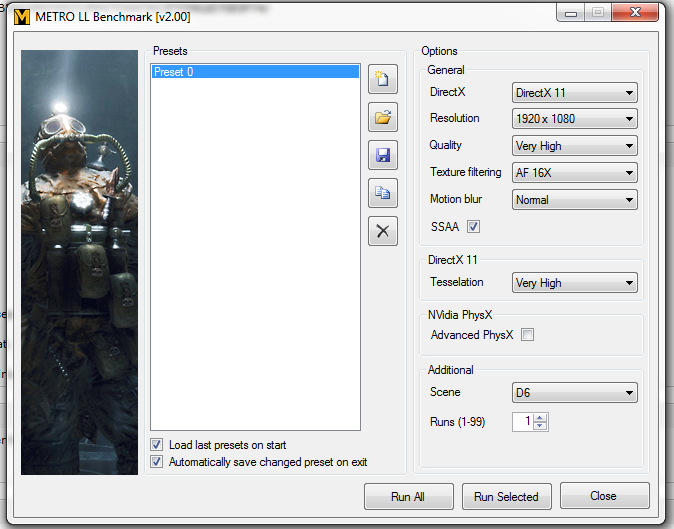This screenshot has width=674, height=529.
Task: Open a preset file with folder icon
Action: tap(383, 117)
